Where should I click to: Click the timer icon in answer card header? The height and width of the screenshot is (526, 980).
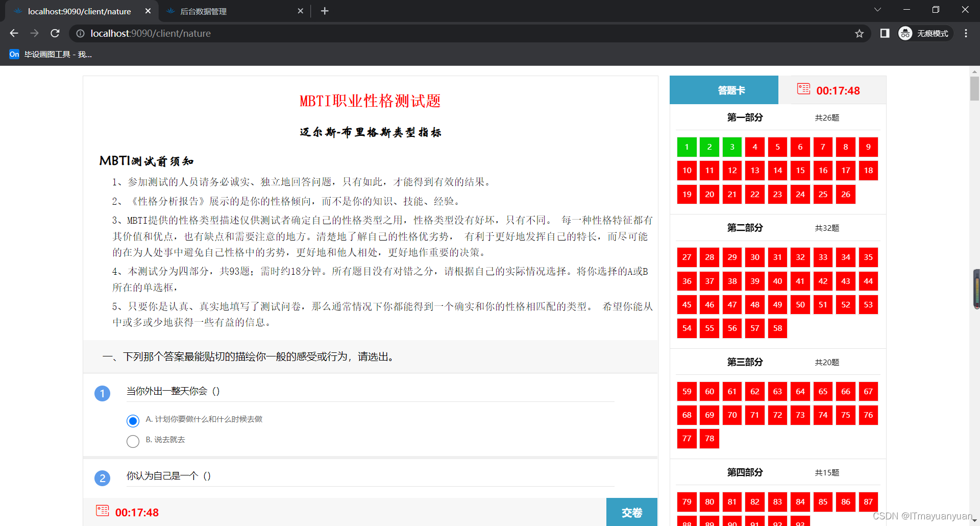click(x=803, y=89)
